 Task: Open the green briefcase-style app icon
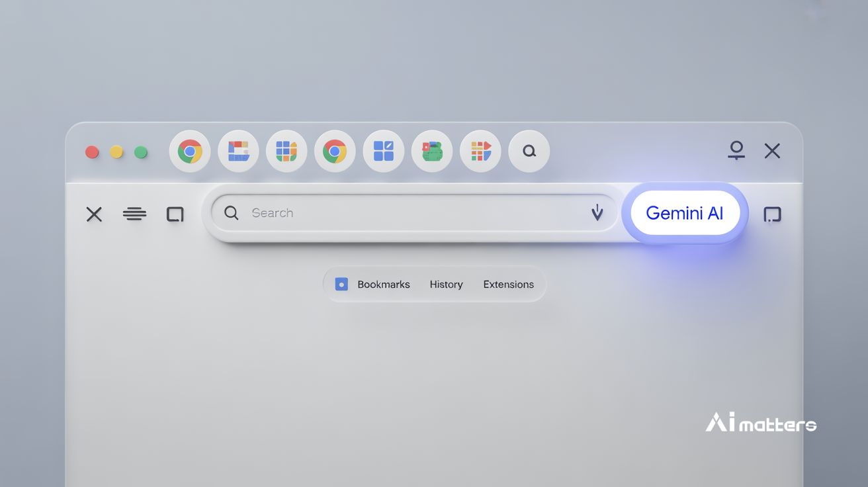tap(432, 152)
